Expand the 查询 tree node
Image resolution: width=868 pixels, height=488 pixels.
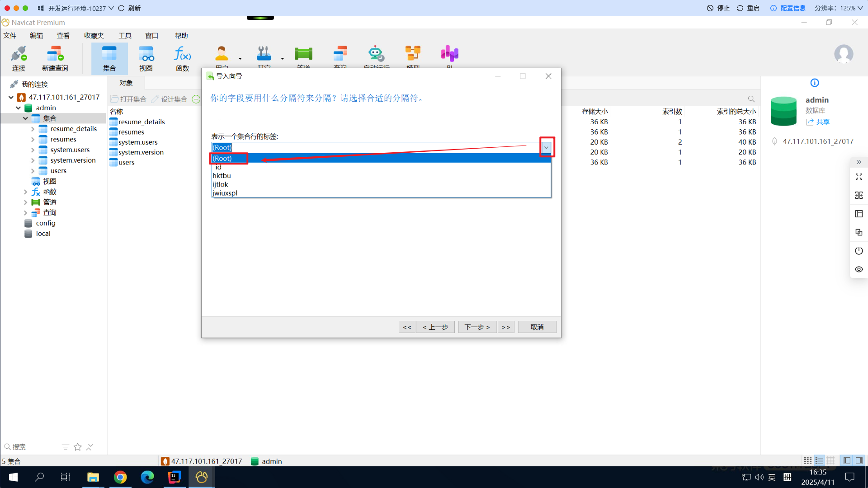25,213
